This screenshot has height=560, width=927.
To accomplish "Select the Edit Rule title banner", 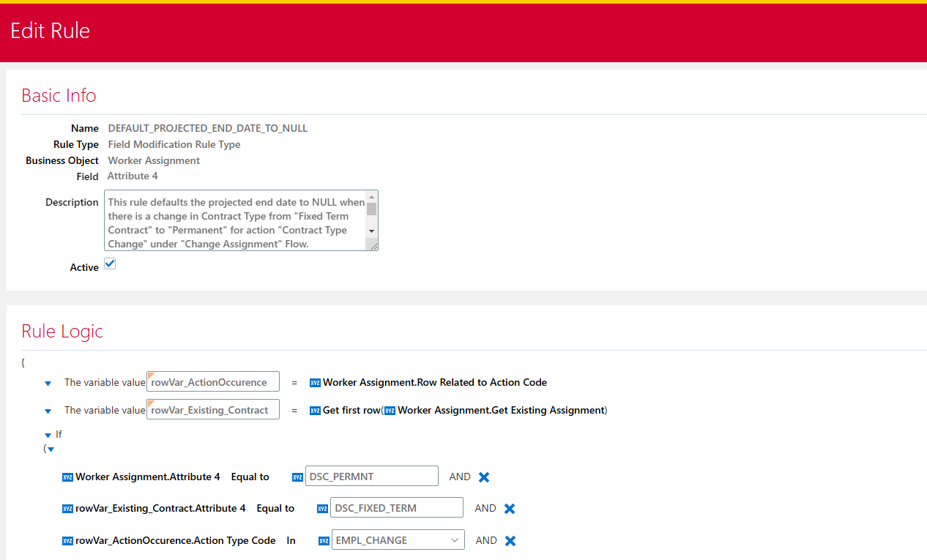I will click(50, 31).
